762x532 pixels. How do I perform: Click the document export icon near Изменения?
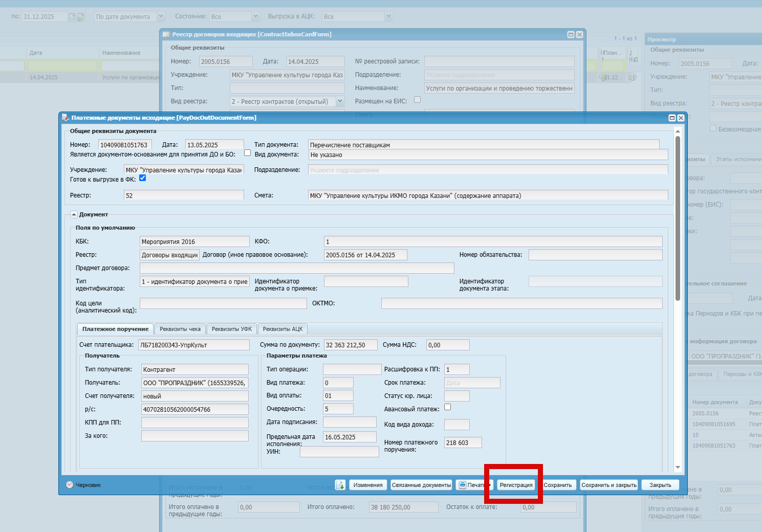[340, 485]
